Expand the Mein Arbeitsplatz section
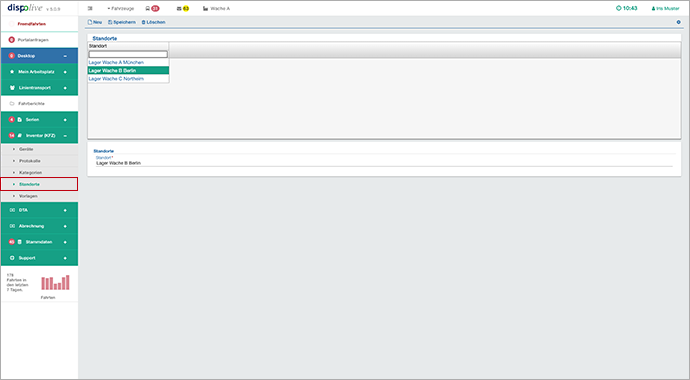Image resolution: width=690 pixels, height=380 pixels. 65,72
